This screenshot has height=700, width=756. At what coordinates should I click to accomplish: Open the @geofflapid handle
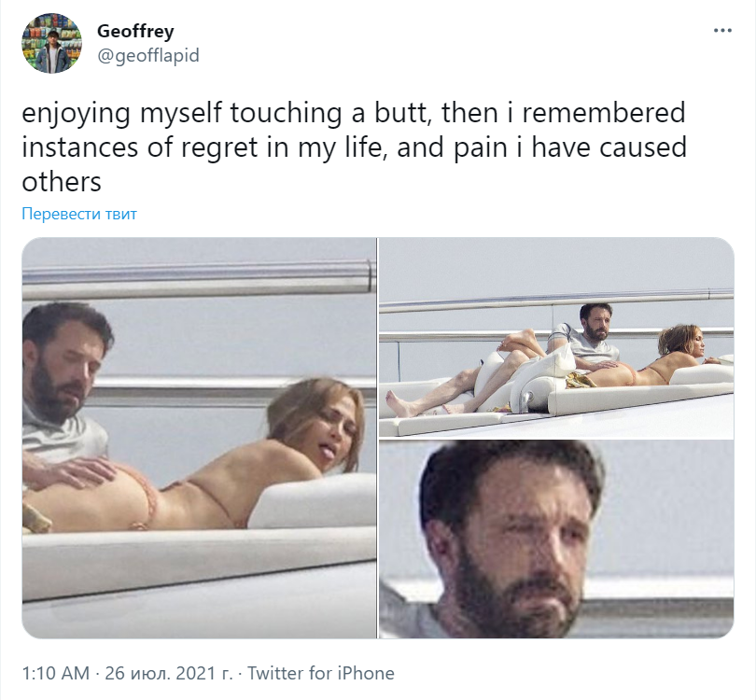(148, 55)
